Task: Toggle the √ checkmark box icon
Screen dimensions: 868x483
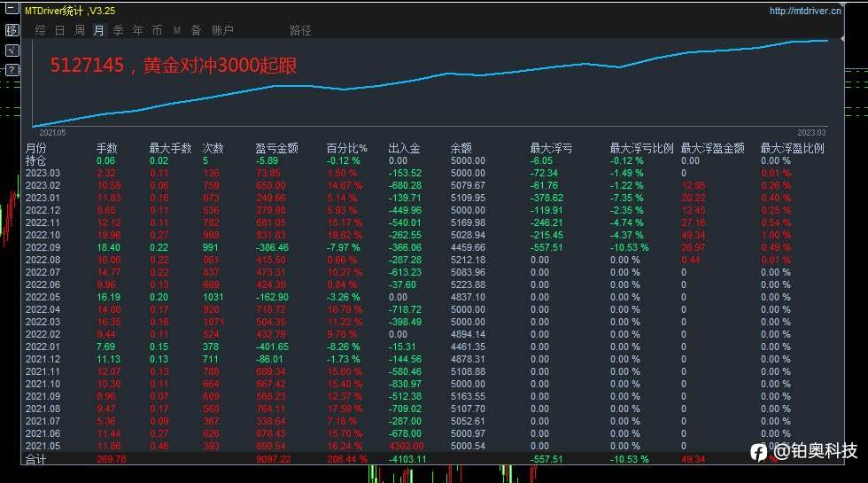Action: [12, 51]
